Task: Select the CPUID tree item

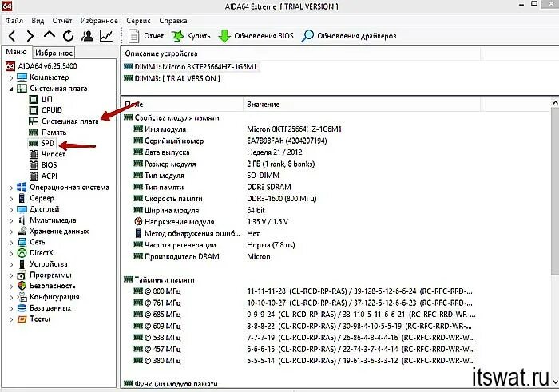Action: point(52,110)
